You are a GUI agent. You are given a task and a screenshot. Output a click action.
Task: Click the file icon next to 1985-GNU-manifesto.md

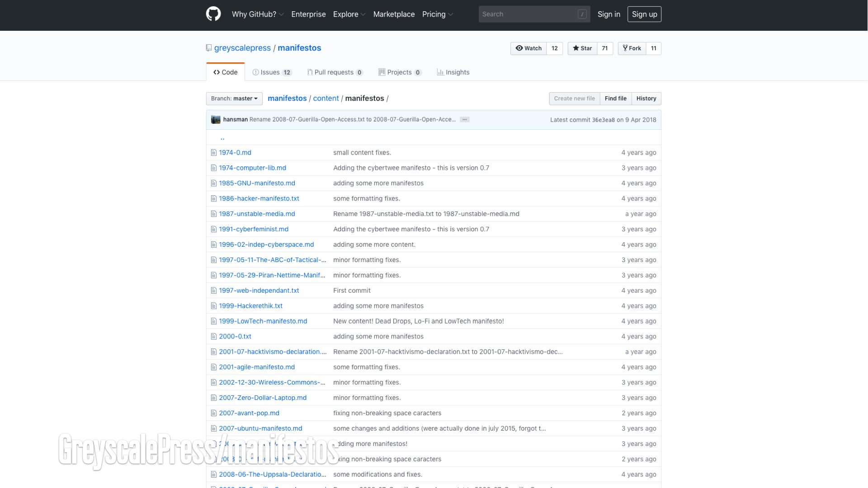(x=214, y=183)
